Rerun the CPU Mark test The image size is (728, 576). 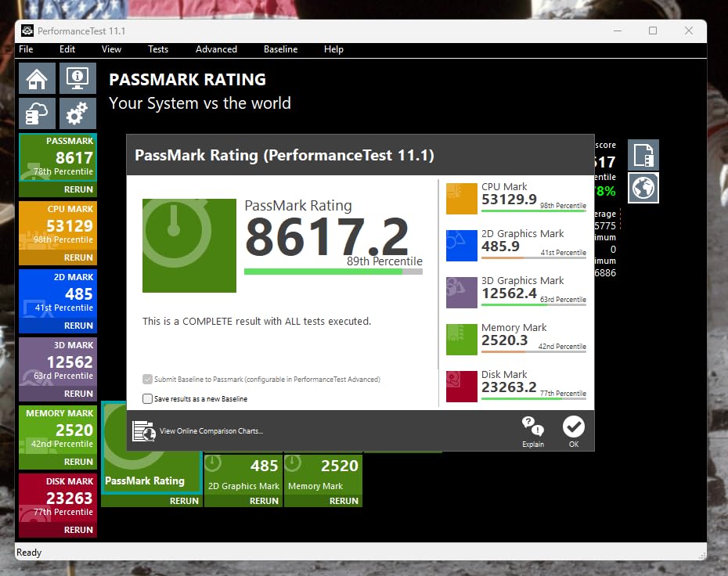point(78,257)
